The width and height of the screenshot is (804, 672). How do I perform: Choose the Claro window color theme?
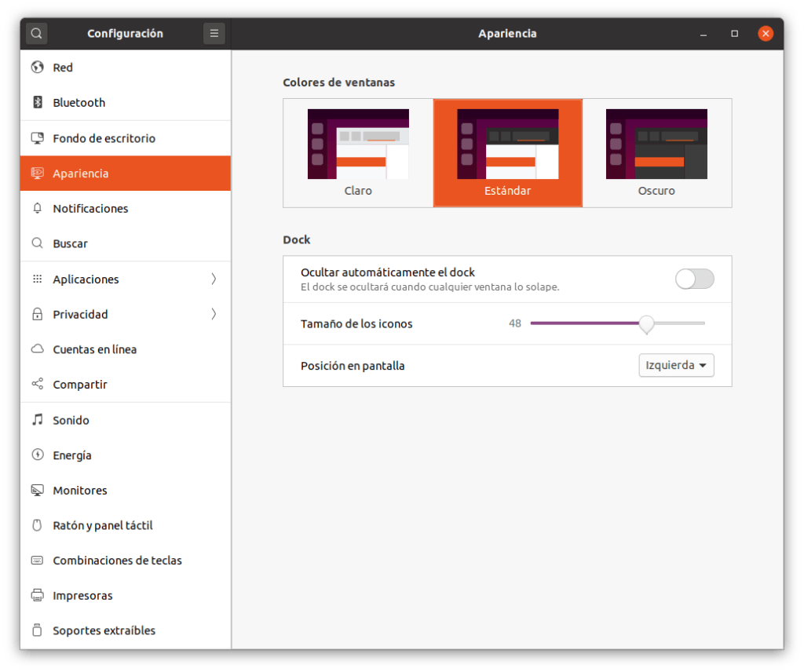[358, 153]
